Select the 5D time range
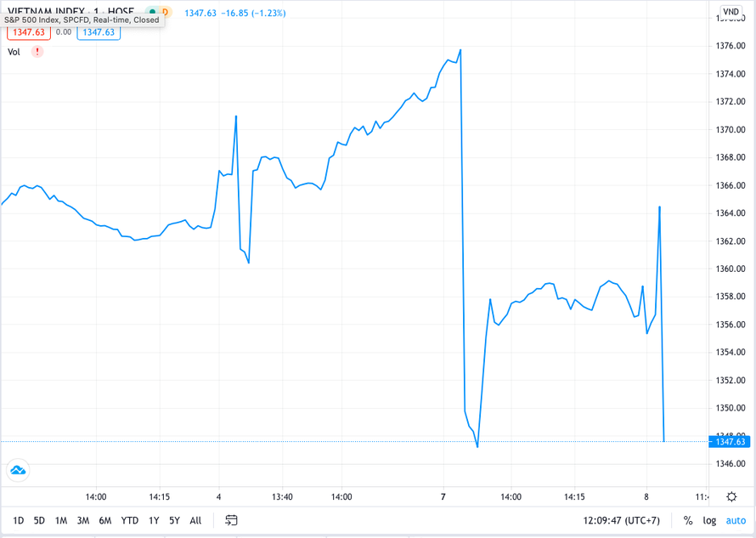 point(39,520)
